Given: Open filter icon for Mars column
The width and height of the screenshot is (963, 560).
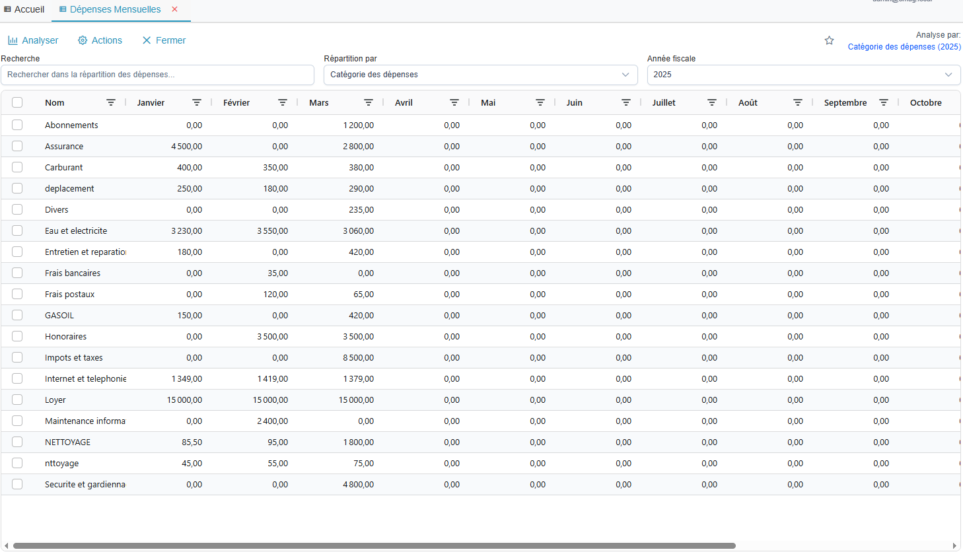Looking at the screenshot, I should 369,103.
